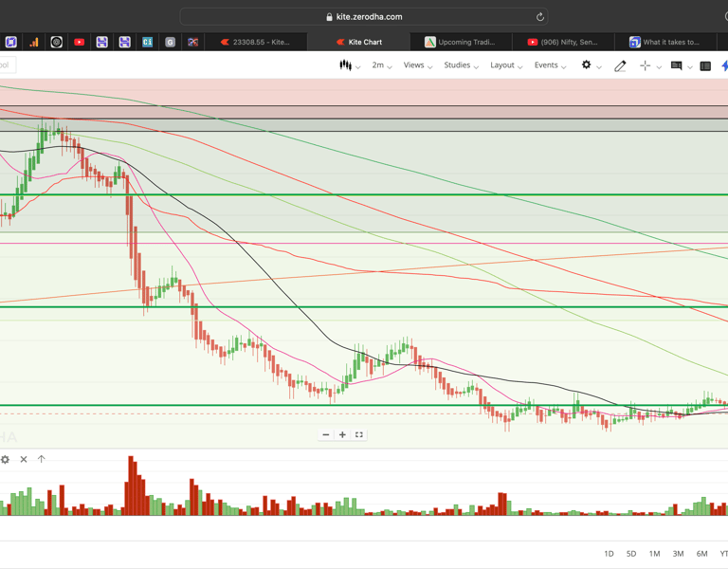Image resolution: width=728 pixels, height=569 pixels.
Task: Select the 3M range
Action: [x=678, y=554]
